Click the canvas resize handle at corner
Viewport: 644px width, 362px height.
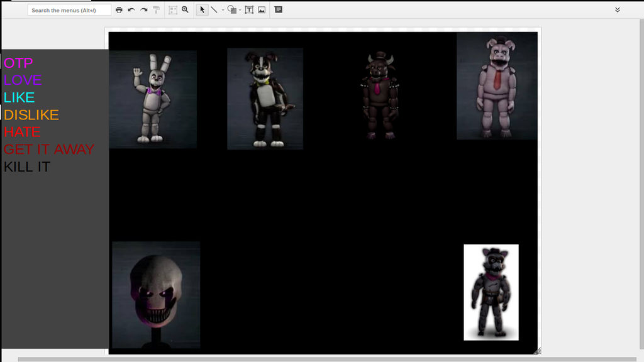tap(538, 351)
